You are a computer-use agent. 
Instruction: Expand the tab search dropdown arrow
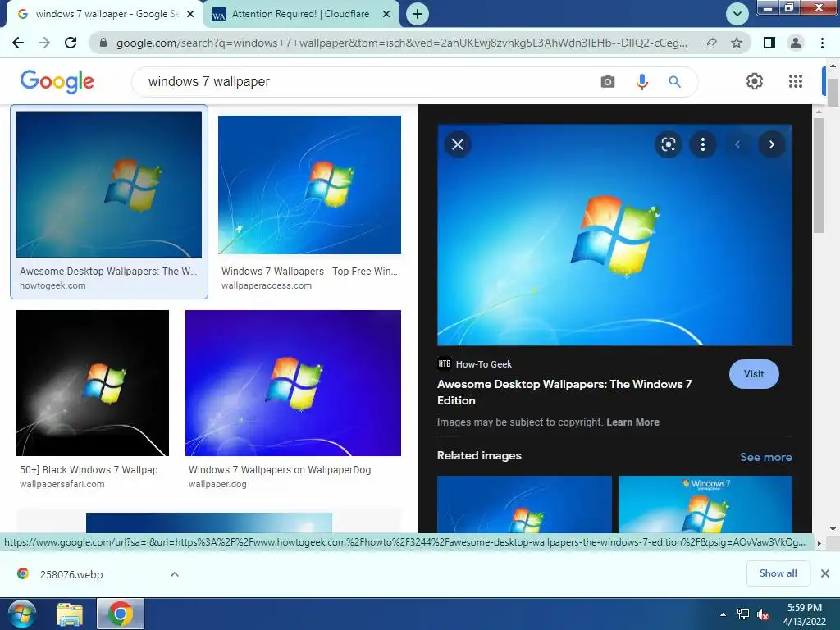pos(737,14)
